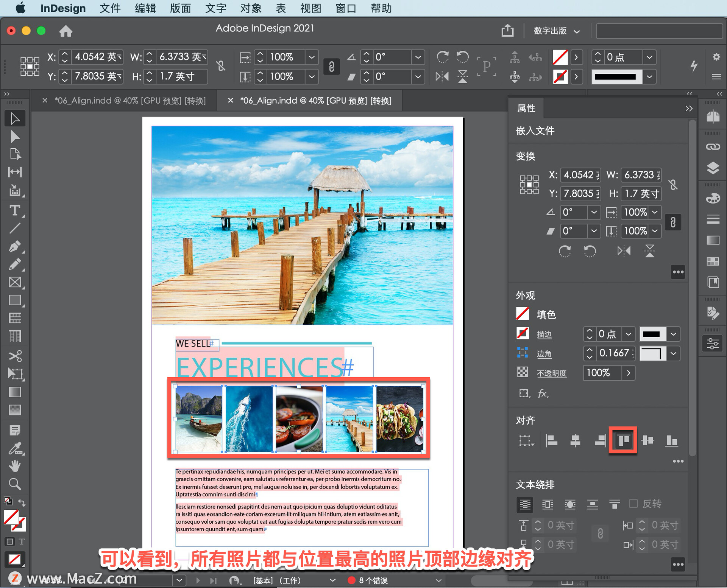Screen dimensions: 727x588
Task: Align bottom edges in the Properties panel
Action: point(671,440)
